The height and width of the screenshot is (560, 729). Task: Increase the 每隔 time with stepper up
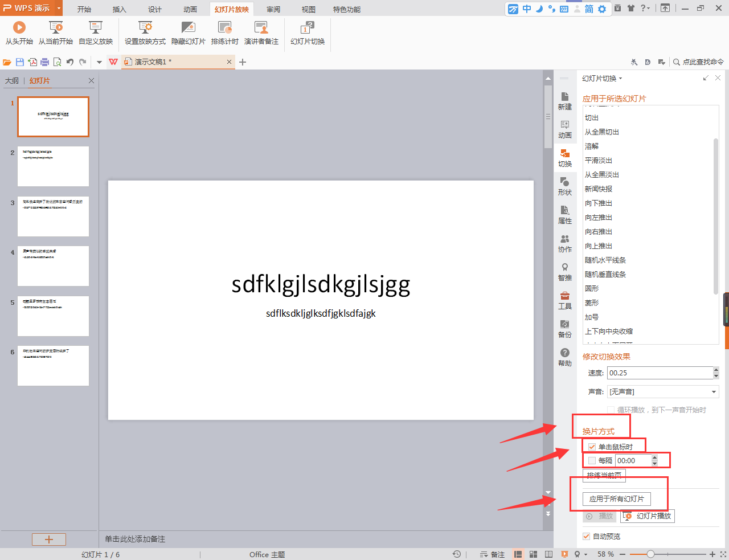pyautogui.click(x=654, y=457)
